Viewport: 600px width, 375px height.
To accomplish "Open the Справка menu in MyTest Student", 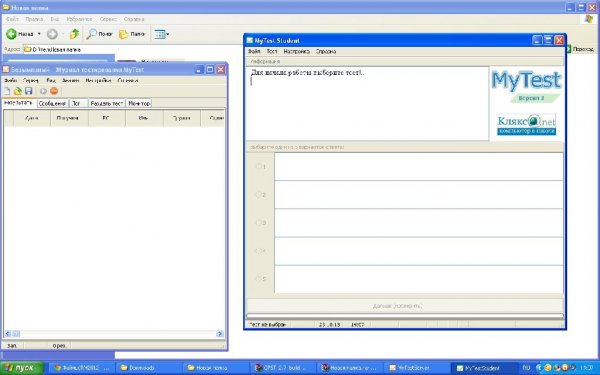I will (x=326, y=51).
